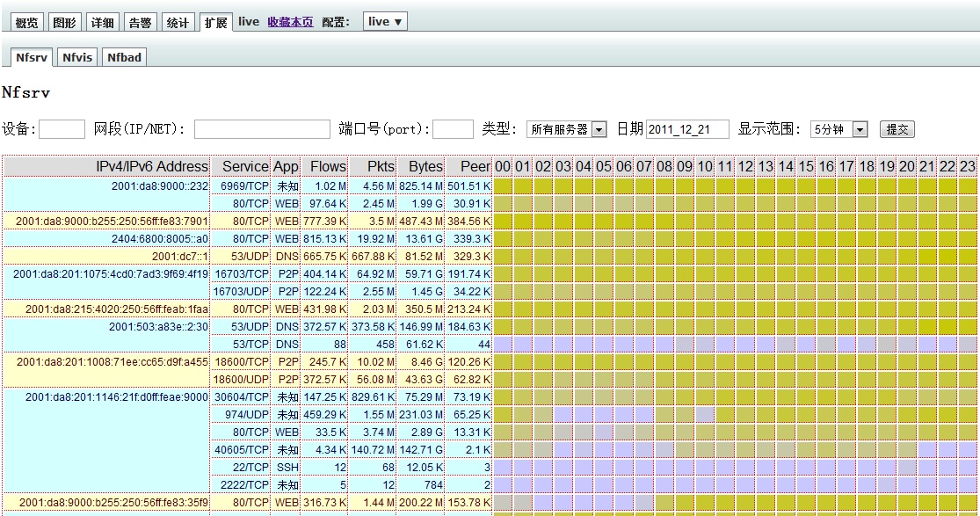Go to the 告警 tab

[x=140, y=23]
